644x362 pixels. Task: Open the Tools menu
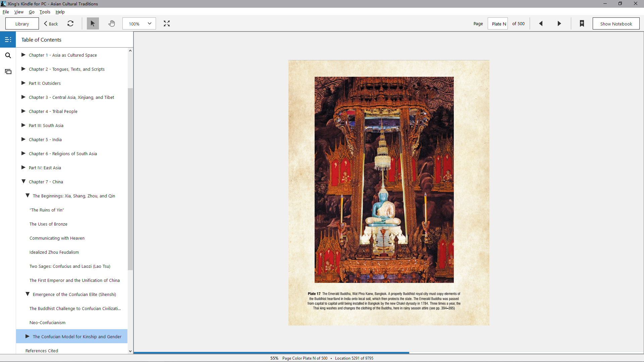pos(45,12)
